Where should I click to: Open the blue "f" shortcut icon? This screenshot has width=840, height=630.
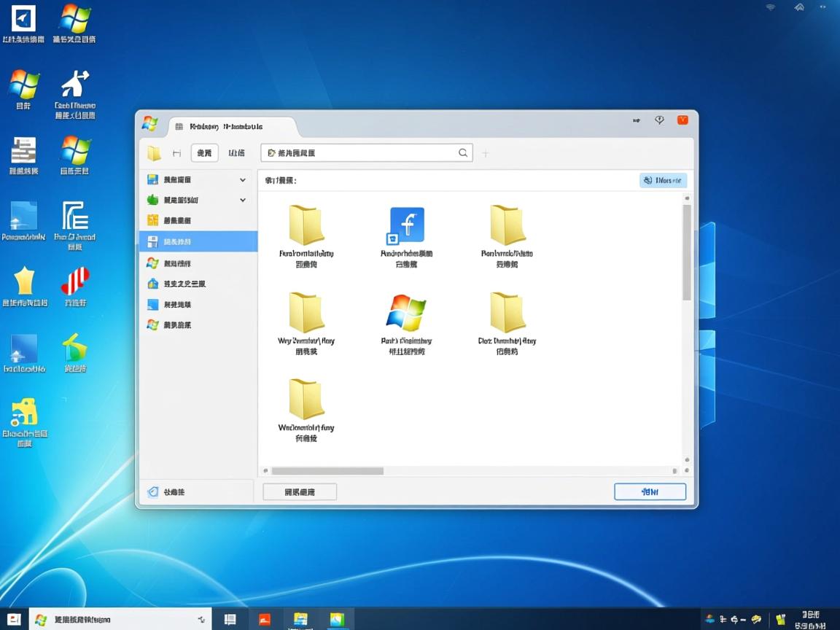[407, 225]
